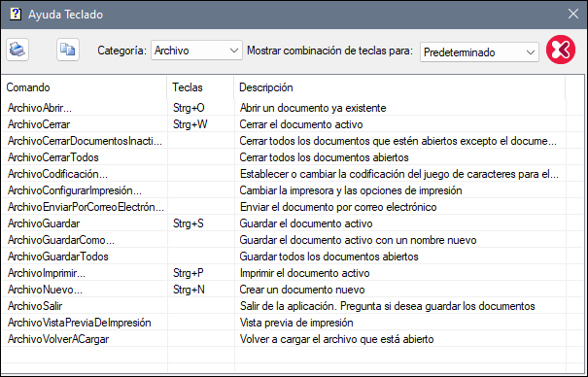Image resolution: width=588 pixels, height=377 pixels.
Task: Click description 'Guardar el documento activo con un nombre nuevo'
Action: 358,240
